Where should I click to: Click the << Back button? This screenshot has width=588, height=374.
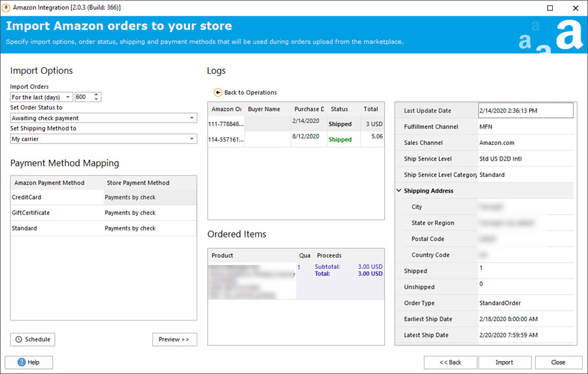coord(450,362)
